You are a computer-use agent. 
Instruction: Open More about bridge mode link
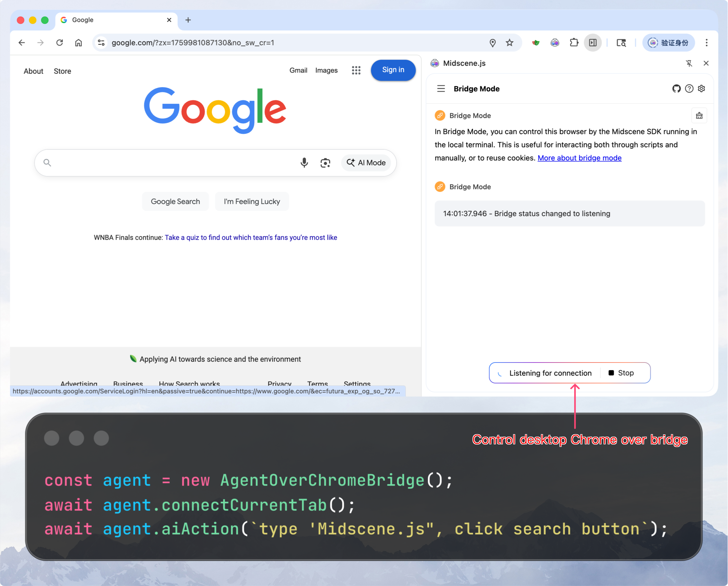[579, 158]
